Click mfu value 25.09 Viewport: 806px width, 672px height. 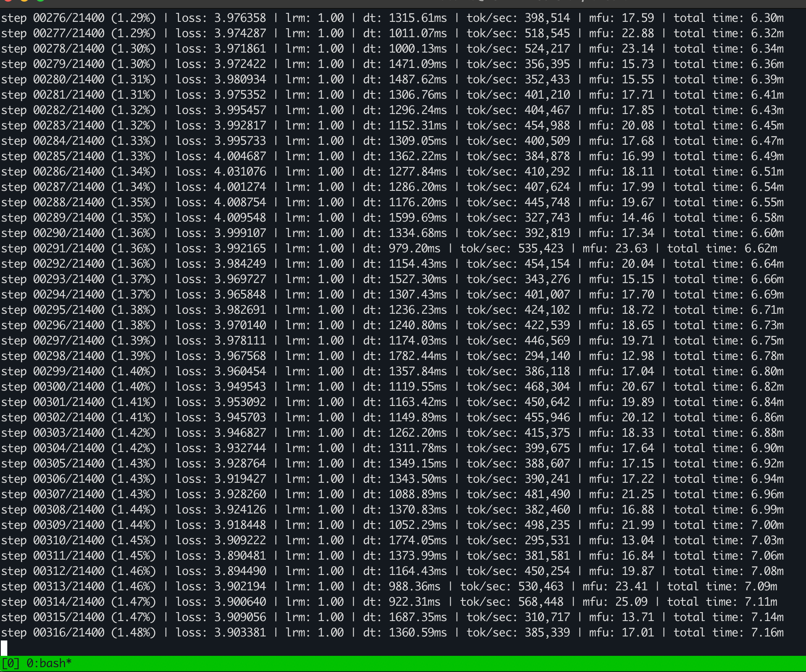point(631,602)
